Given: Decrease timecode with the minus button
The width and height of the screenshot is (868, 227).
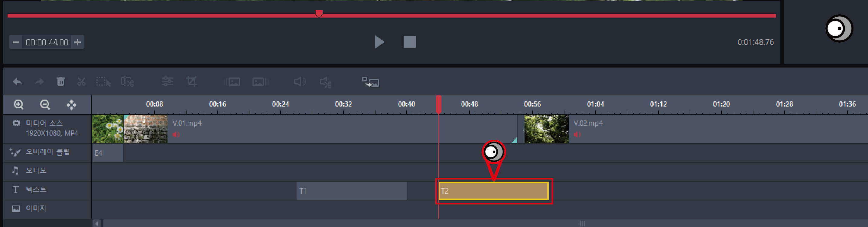Looking at the screenshot, I should tap(15, 42).
